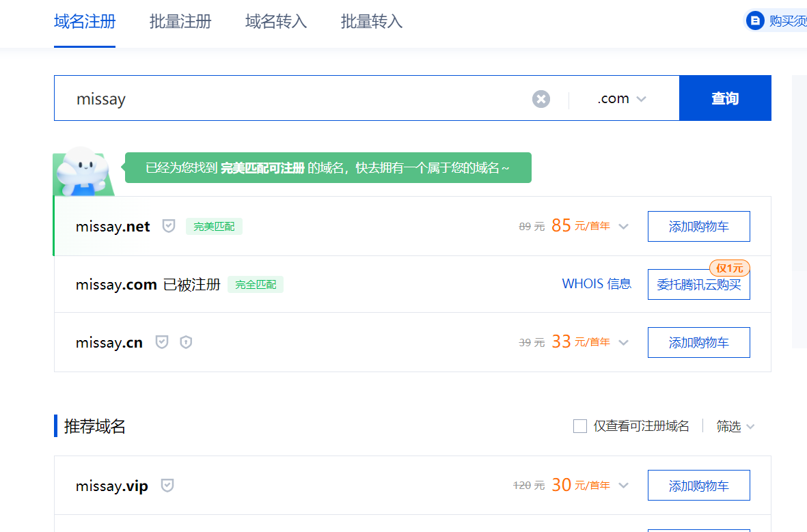The height and width of the screenshot is (532, 807).
Task: Switch to 域名转入 tab
Action: [x=276, y=22]
